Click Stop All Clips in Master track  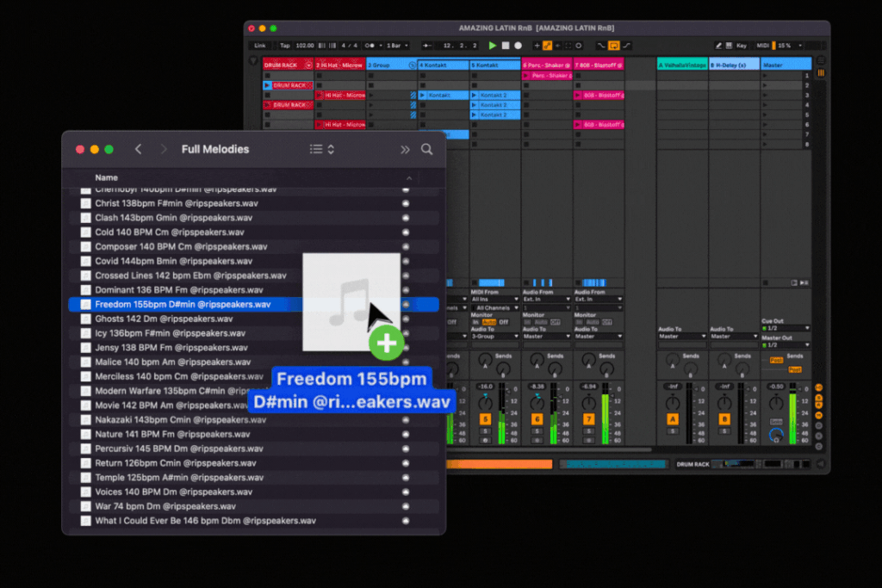[x=766, y=282]
